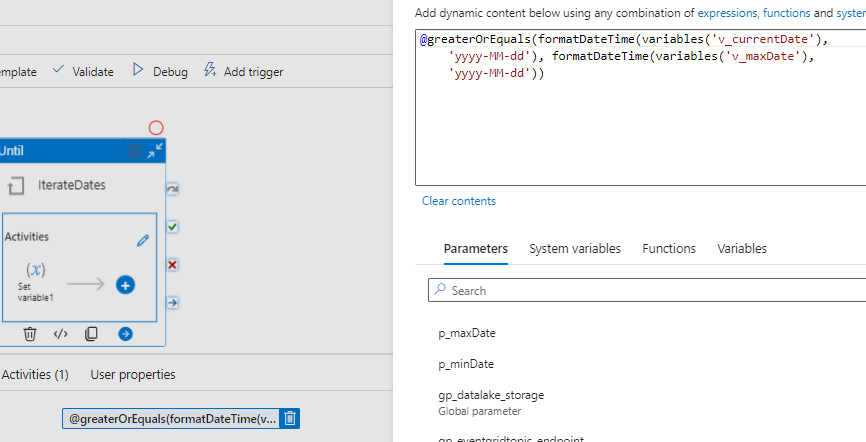This screenshot has width=866, height=442.
Task: View the Until activity JSON code
Action: pos(60,334)
